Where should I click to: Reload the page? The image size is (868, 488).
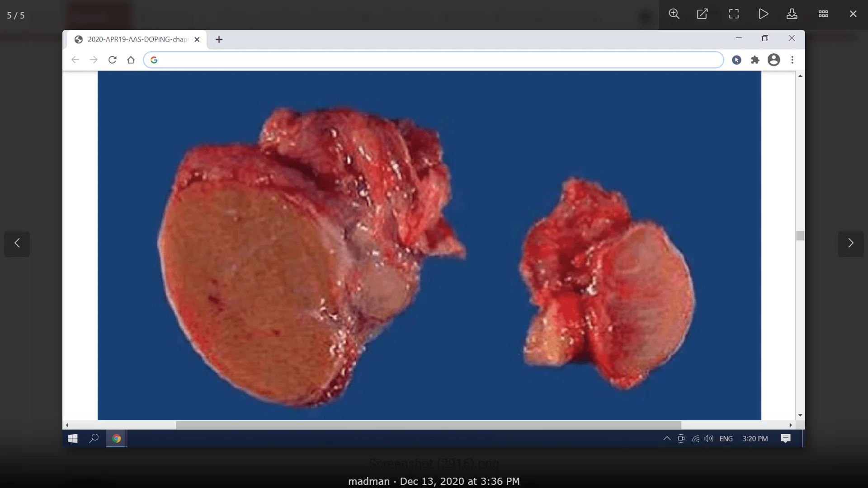coord(112,60)
